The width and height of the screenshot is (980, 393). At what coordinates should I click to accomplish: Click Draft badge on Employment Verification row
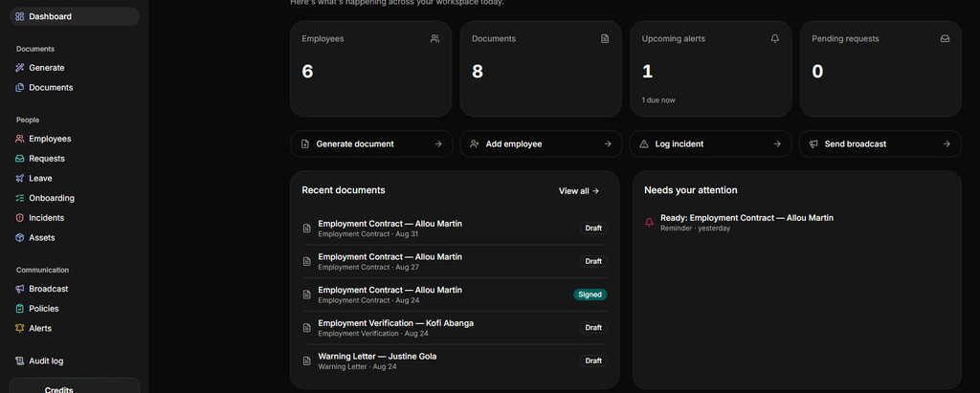coord(593,328)
